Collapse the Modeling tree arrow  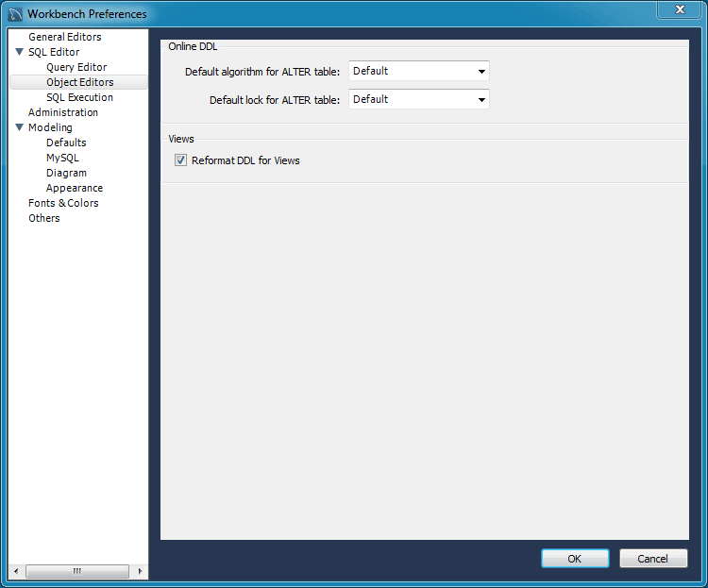[20, 127]
